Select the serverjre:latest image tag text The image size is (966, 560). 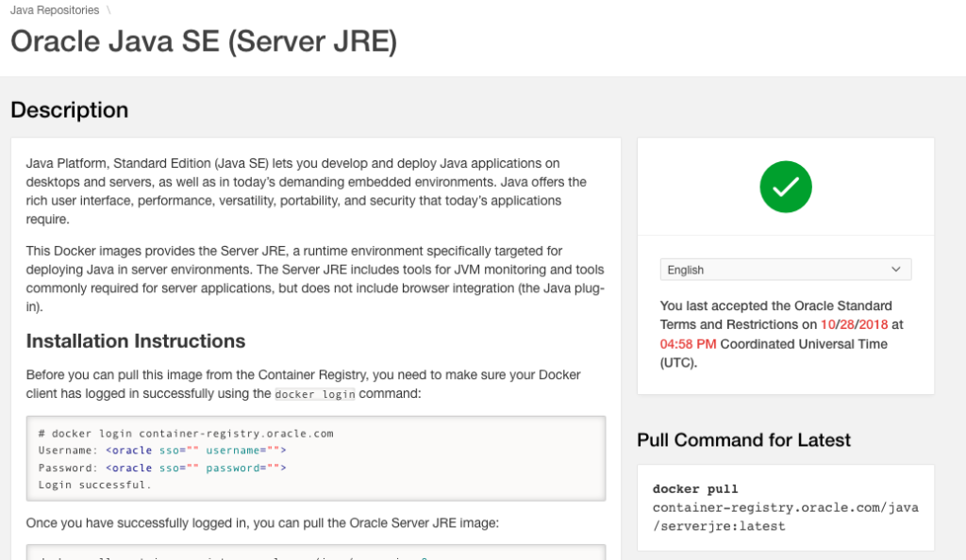click(x=717, y=525)
